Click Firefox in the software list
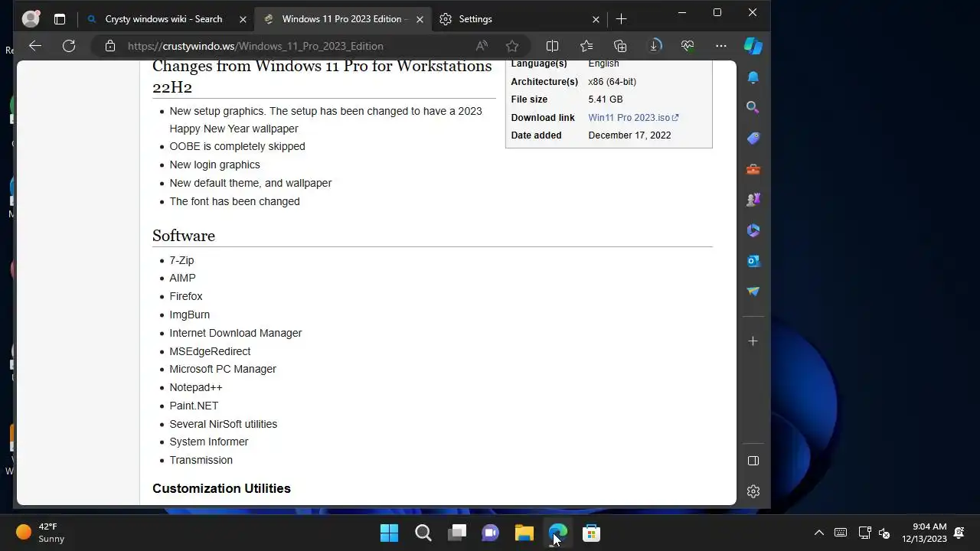The height and width of the screenshot is (551, 980). (x=186, y=296)
